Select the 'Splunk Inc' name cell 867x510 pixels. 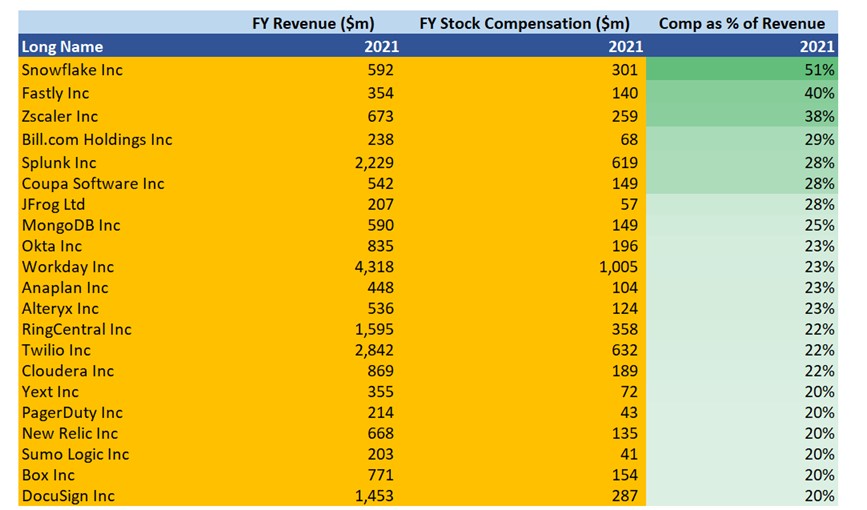click(59, 163)
